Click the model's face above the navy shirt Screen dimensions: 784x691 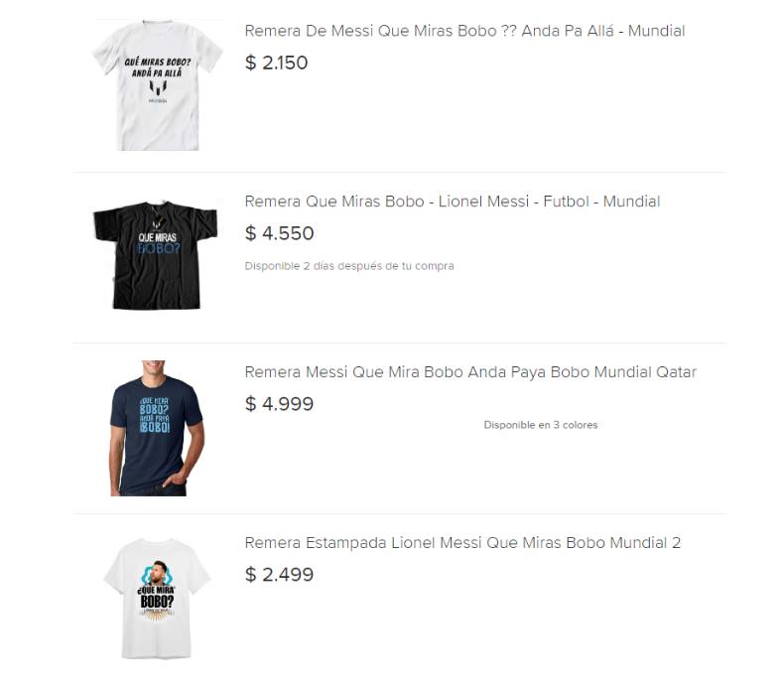153,367
